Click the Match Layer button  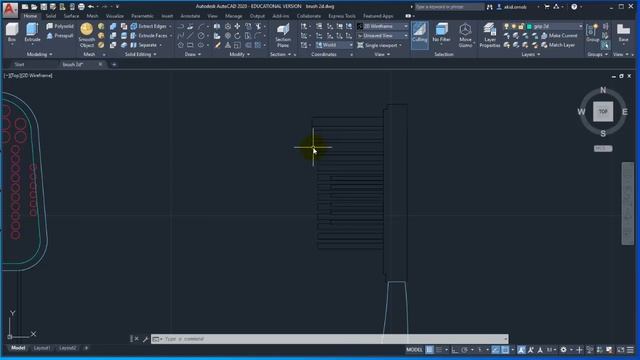[558, 45]
